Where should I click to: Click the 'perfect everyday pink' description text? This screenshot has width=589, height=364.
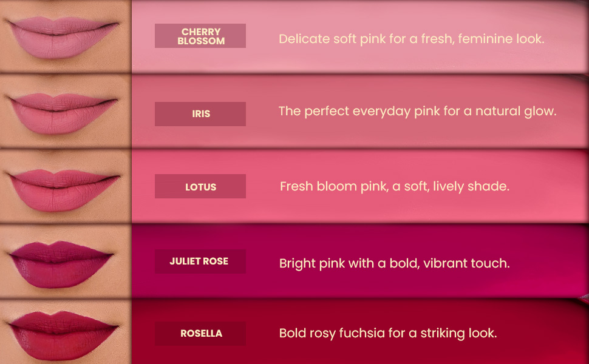click(417, 112)
